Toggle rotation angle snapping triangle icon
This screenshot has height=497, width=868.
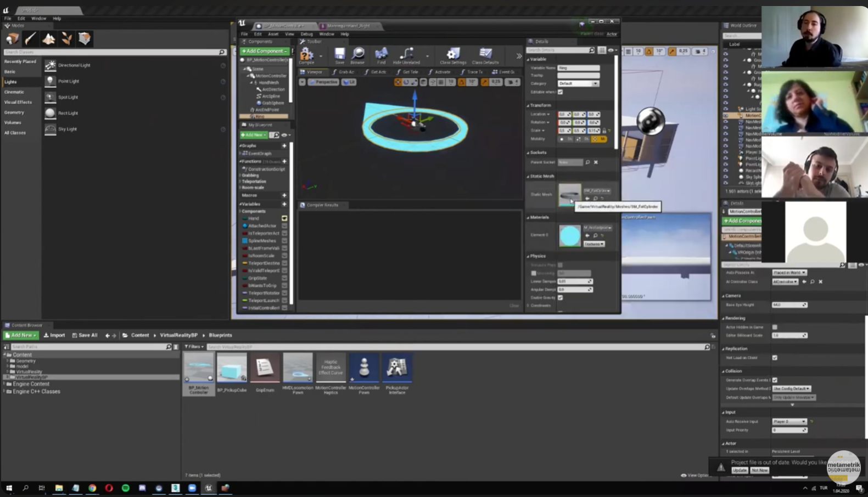pyautogui.click(x=462, y=82)
